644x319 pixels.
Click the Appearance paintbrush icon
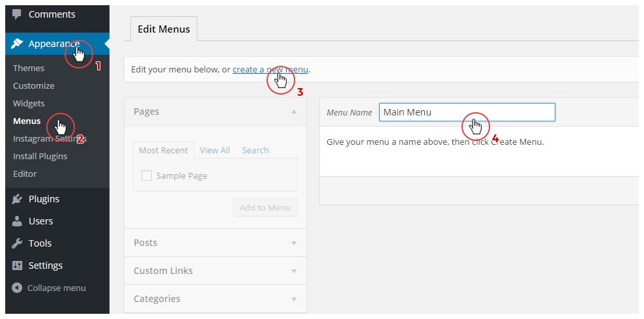pyautogui.click(x=17, y=44)
